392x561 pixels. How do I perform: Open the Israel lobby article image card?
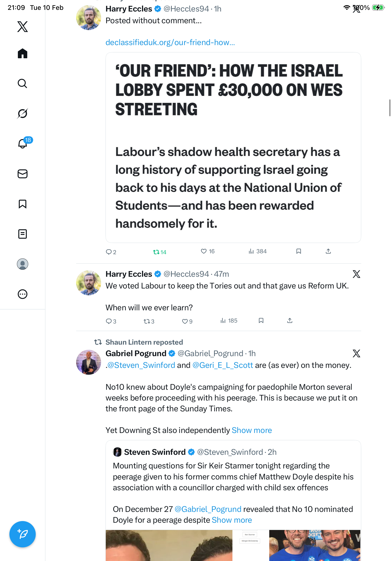233,147
